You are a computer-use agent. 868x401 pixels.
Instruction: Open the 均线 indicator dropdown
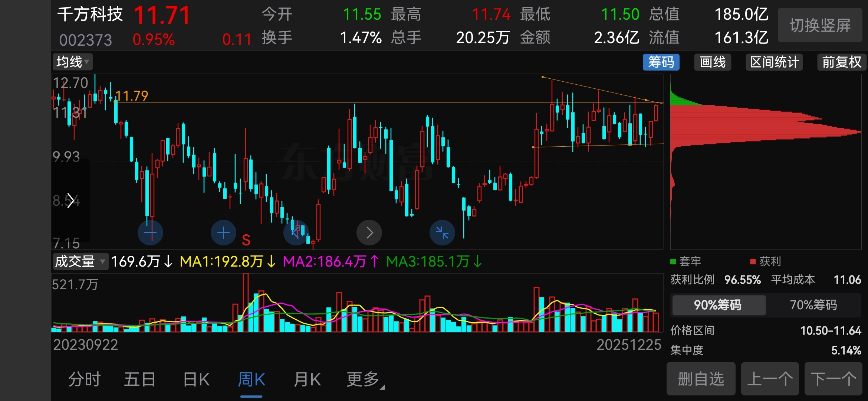tap(72, 62)
